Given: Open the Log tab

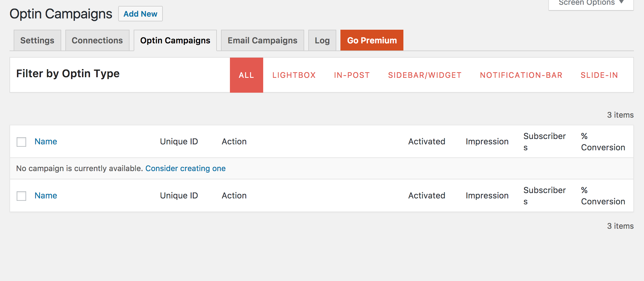Looking at the screenshot, I should pos(322,40).
